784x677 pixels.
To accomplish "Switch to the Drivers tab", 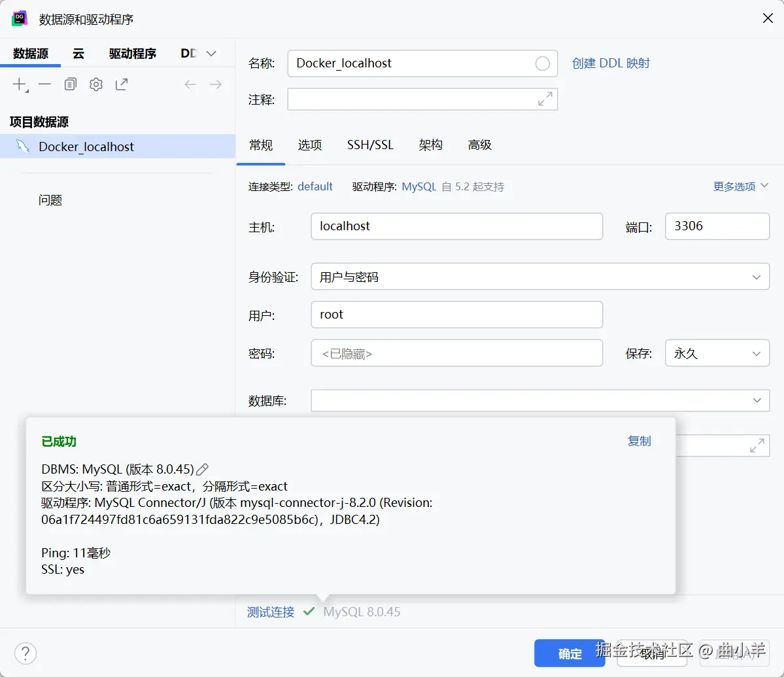I will [133, 54].
